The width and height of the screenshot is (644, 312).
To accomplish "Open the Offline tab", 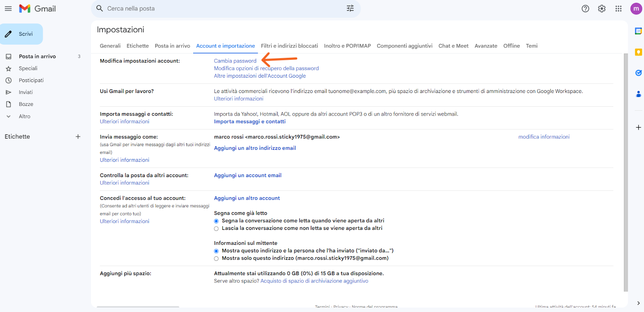I will 512,46.
